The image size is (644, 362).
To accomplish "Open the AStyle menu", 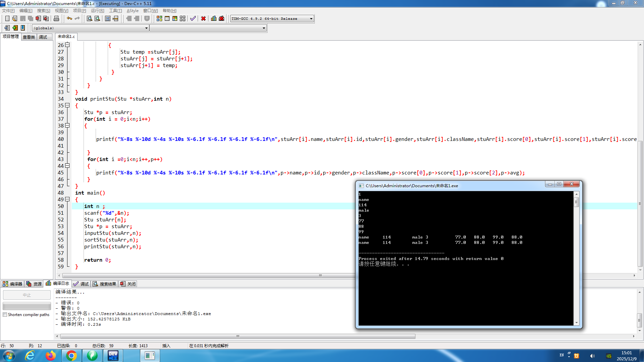I will [133, 11].
